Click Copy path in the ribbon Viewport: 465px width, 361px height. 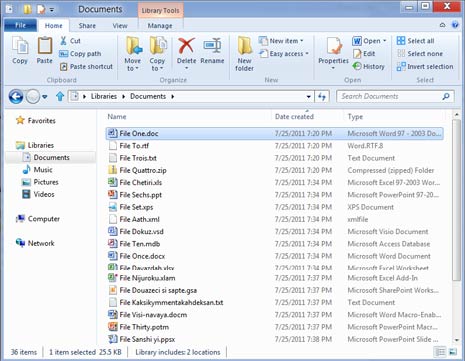pyautogui.click(x=80, y=54)
